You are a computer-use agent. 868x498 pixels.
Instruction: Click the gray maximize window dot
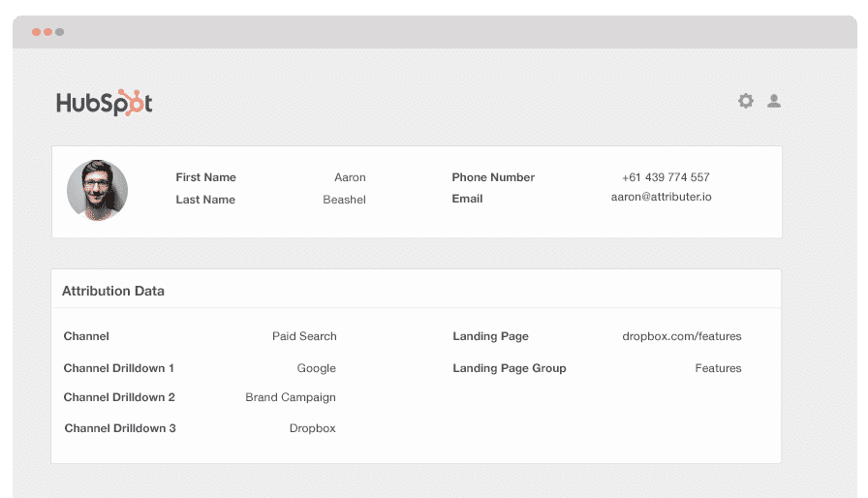point(60,32)
